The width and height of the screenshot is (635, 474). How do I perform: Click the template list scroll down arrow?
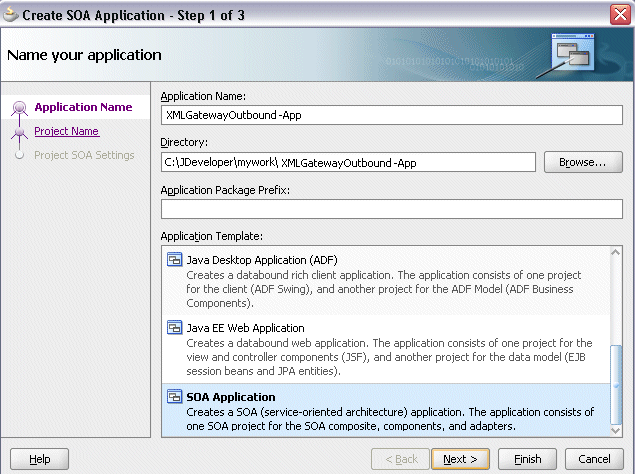pos(616,430)
